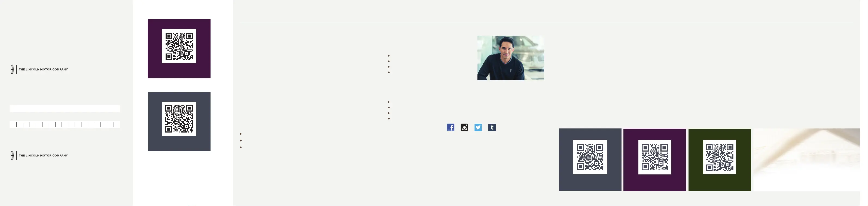Screen dimensions: 868x206
Task: Click QR code in purple tile between slate and green
Action: coord(655,157)
